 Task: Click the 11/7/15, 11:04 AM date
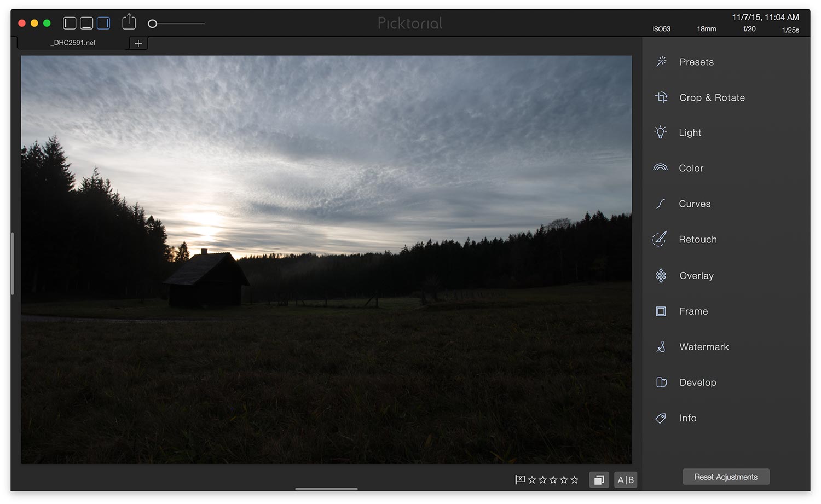[x=765, y=17]
